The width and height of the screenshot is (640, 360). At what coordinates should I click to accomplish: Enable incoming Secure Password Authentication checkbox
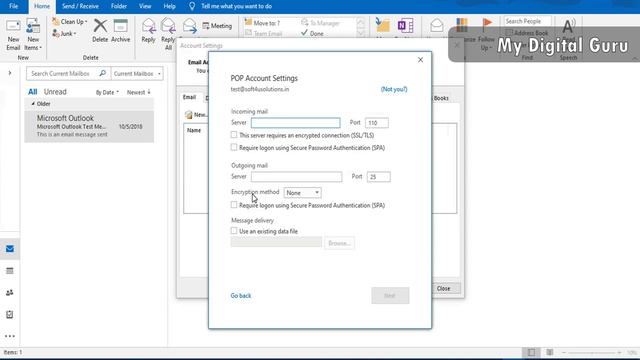[234, 147]
